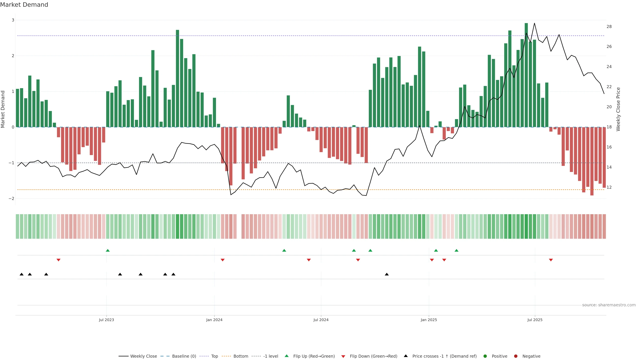Click the red flip-down marker after Jan 2024
644x362 pixels.
223,260
